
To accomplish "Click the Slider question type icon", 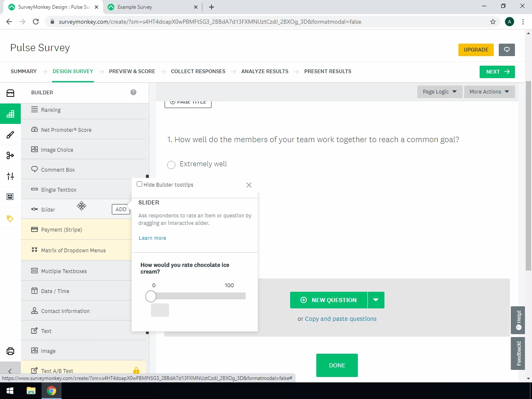I will click(x=34, y=209).
